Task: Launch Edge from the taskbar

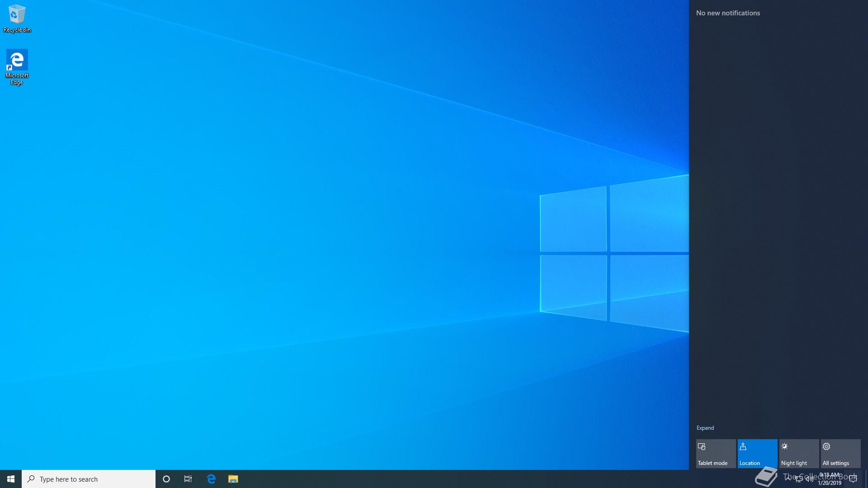Action: pyautogui.click(x=211, y=479)
